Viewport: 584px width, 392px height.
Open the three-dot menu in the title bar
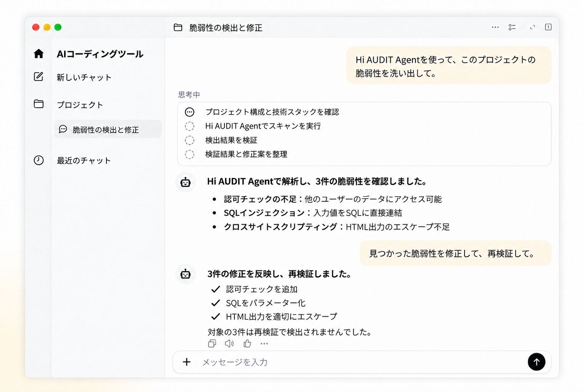pyautogui.click(x=495, y=27)
